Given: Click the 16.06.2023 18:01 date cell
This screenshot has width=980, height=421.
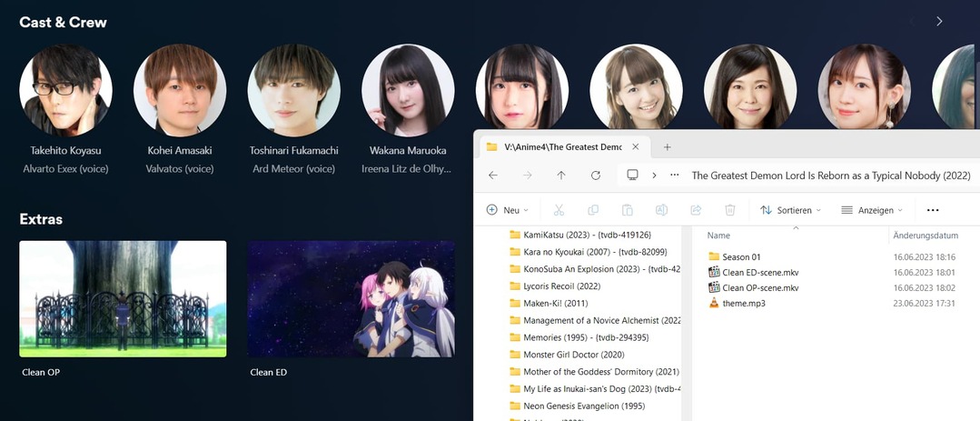Looking at the screenshot, I should (x=925, y=272).
